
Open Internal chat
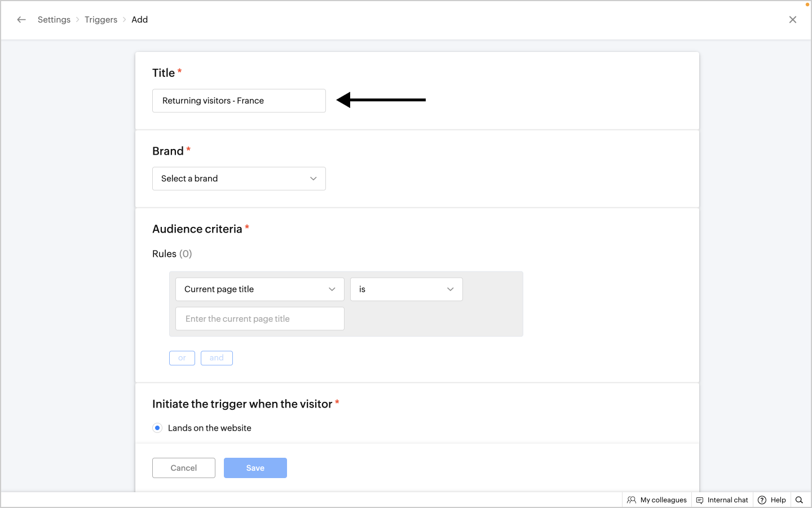(722, 500)
